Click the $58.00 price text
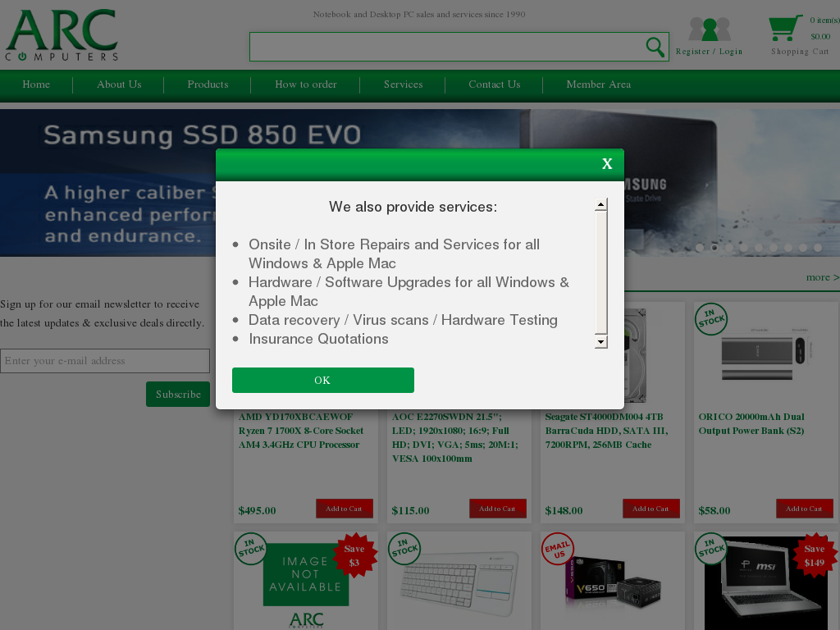The width and height of the screenshot is (840, 630). (714, 510)
